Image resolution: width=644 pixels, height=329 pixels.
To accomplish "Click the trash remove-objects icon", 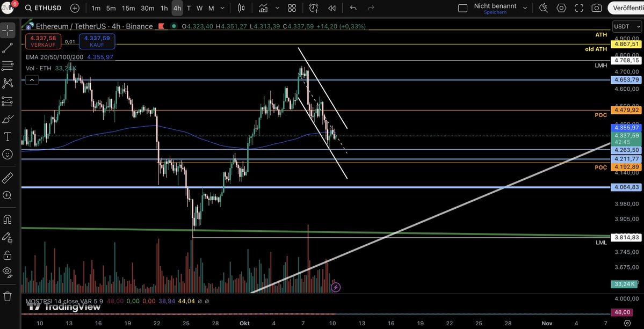I will pyautogui.click(x=8, y=296).
